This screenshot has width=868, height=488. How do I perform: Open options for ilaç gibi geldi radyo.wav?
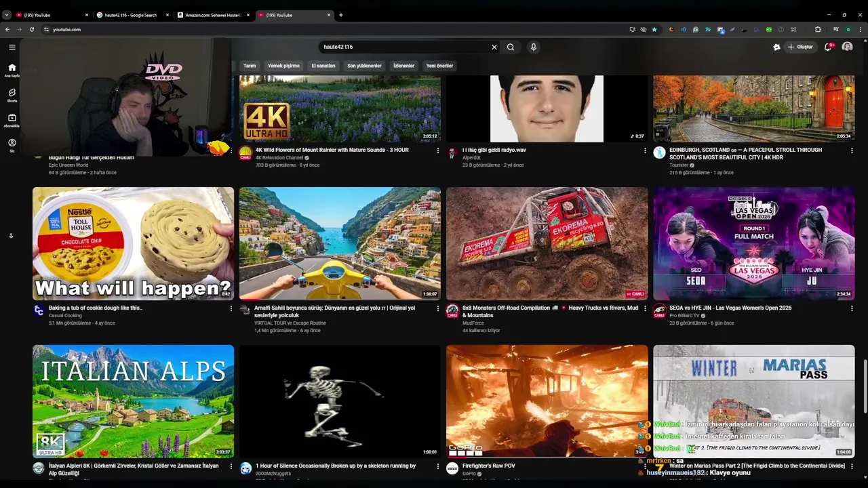(644, 150)
